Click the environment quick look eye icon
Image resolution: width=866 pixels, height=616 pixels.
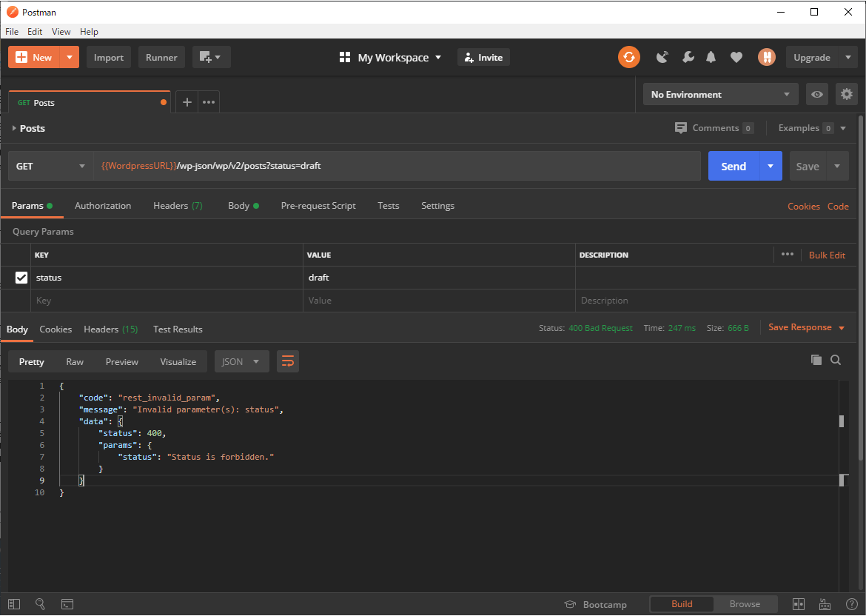(x=817, y=95)
